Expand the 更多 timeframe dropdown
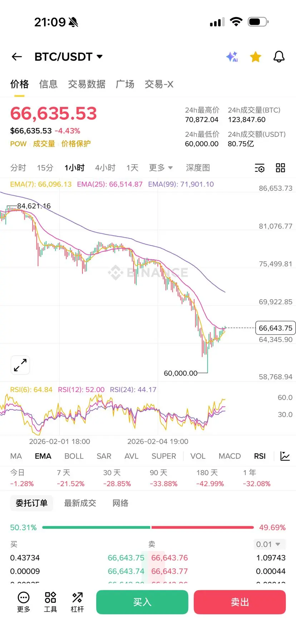Viewport: 296px width, 644px height. pyautogui.click(x=161, y=168)
